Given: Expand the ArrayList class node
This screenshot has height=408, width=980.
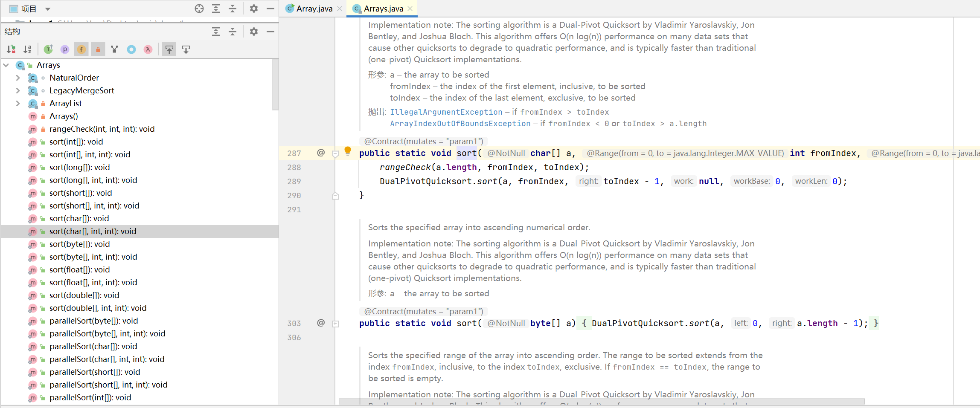Looking at the screenshot, I should (x=18, y=104).
